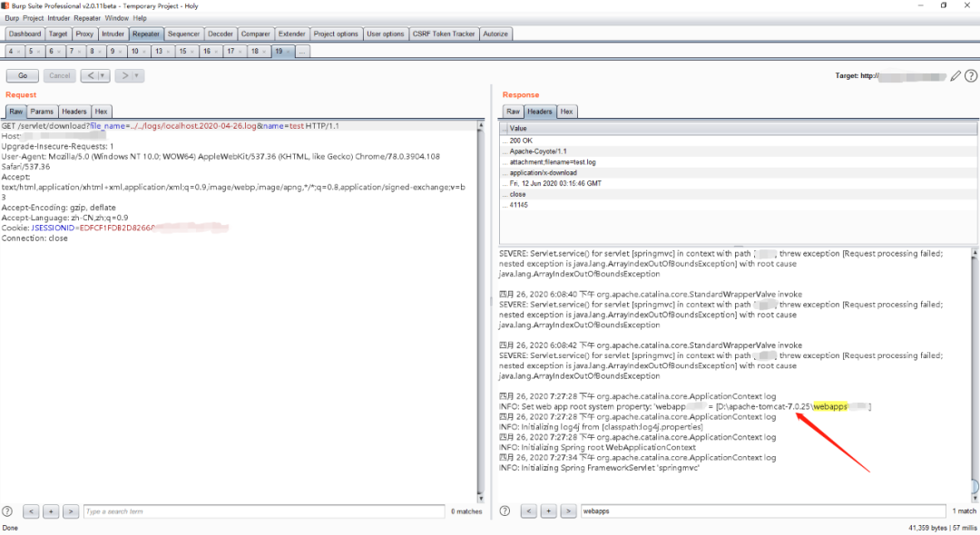This screenshot has width=980, height=535.
Task: Close Repeater tab 8
Action: (100, 52)
